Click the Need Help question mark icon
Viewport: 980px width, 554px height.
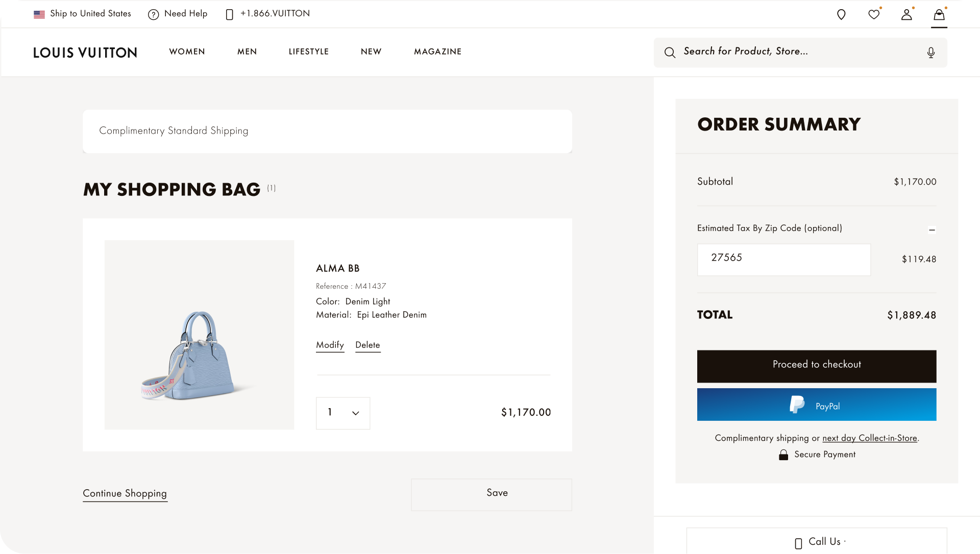[153, 15]
